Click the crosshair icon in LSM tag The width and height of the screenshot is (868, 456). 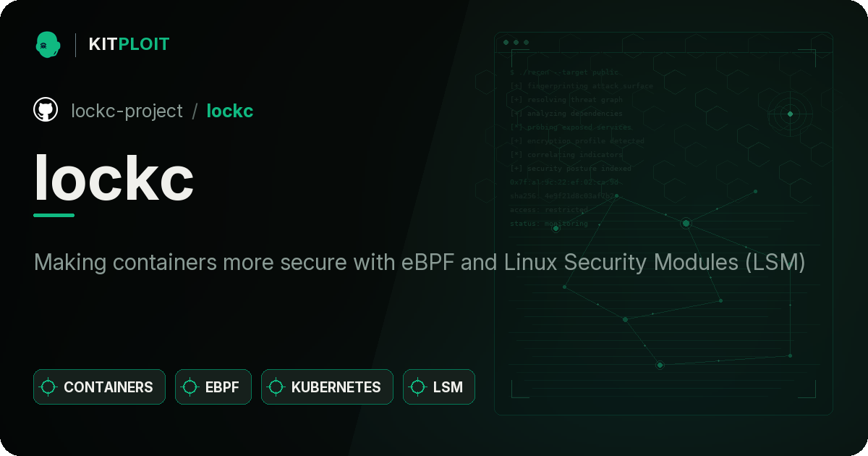[417, 387]
